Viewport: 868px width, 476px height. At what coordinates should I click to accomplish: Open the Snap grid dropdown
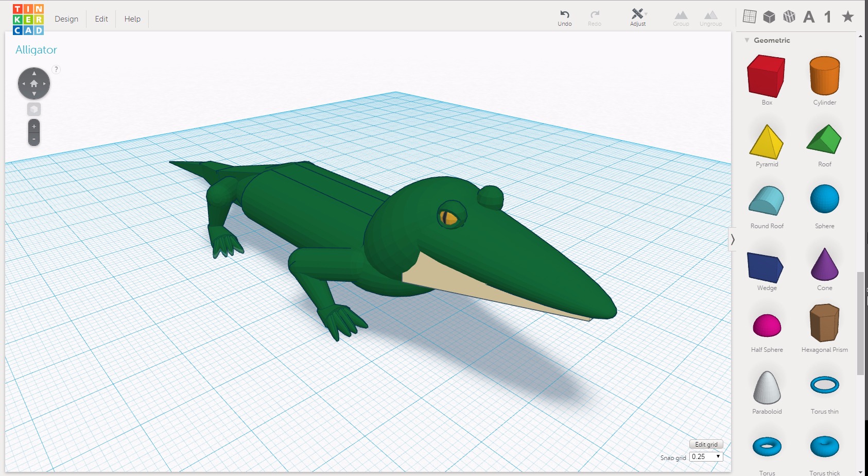(706, 456)
